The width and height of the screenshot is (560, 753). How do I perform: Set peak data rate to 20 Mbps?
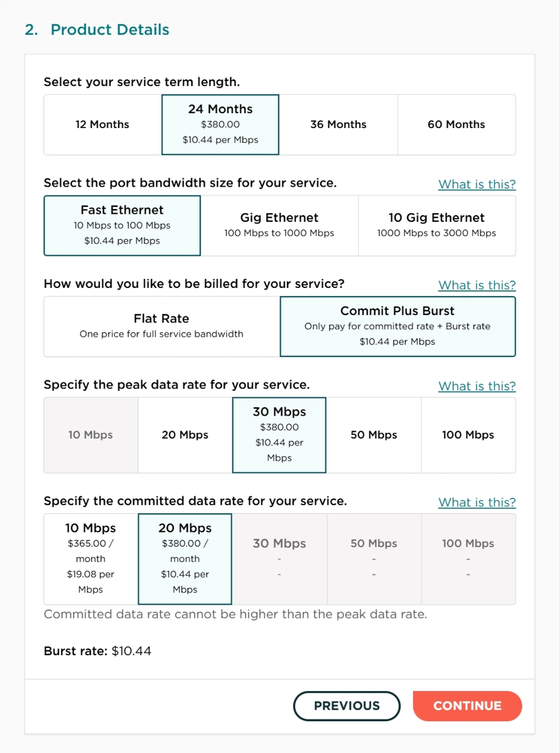[x=185, y=435]
